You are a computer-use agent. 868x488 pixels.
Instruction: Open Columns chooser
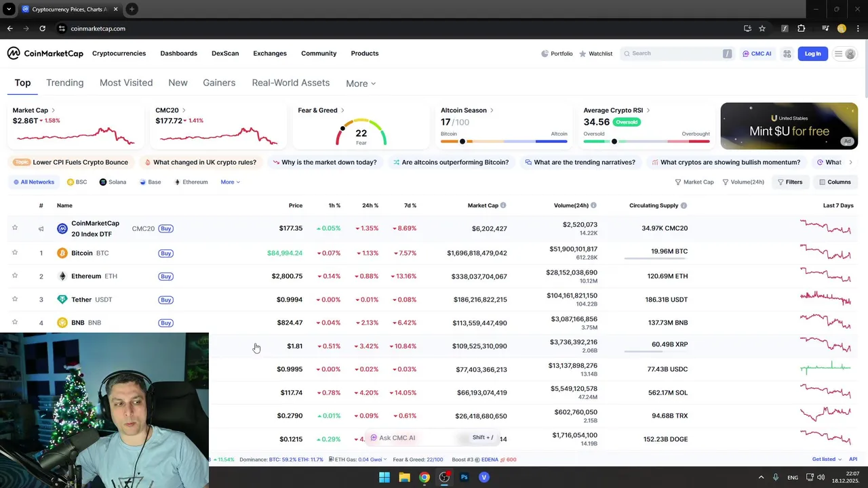(835, 182)
